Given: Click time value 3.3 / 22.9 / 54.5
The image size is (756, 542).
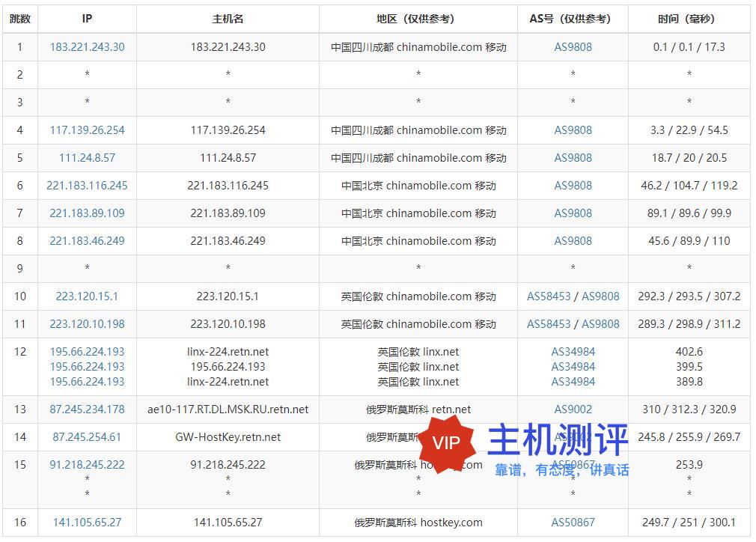Looking at the screenshot, I should pos(689,130).
